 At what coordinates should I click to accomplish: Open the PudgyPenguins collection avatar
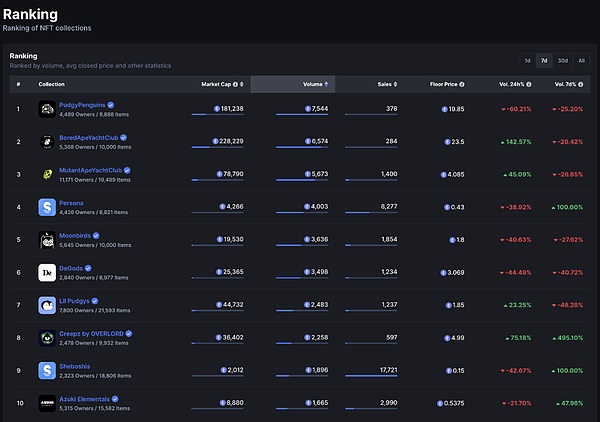click(46, 108)
